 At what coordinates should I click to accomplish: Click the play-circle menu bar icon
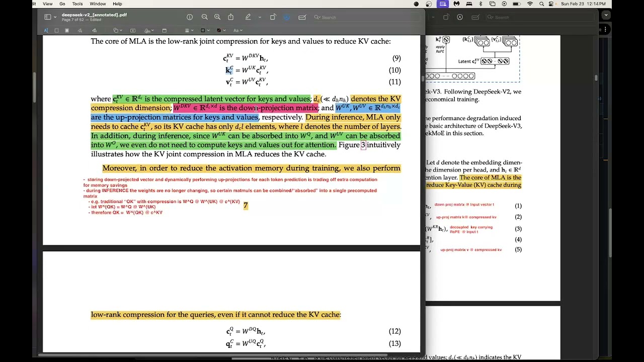click(x=504, y=4)
